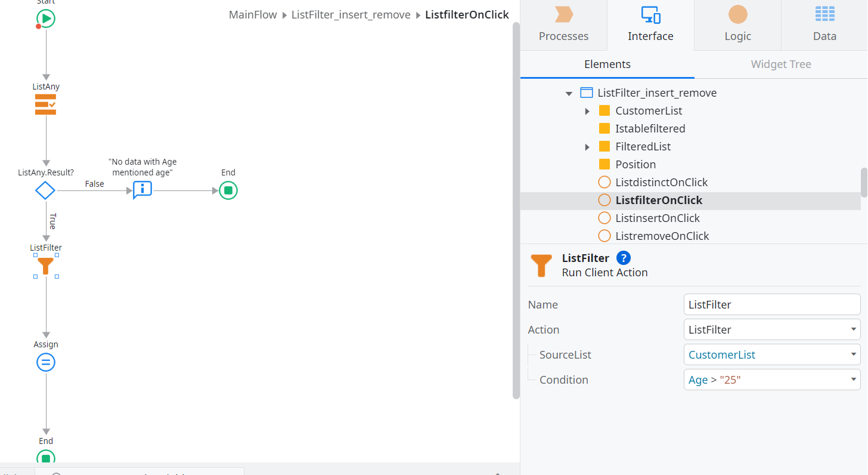This screenshot has height=475, width=868.
Task: Switch to the Widget Tree tab
Action: pos(781,64)
